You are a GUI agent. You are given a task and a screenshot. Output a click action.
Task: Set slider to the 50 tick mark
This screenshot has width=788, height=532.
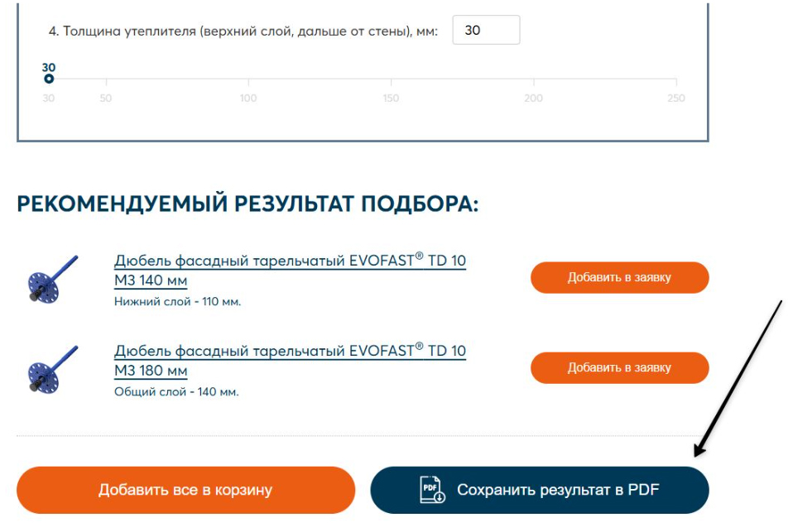tap(106, 79)
